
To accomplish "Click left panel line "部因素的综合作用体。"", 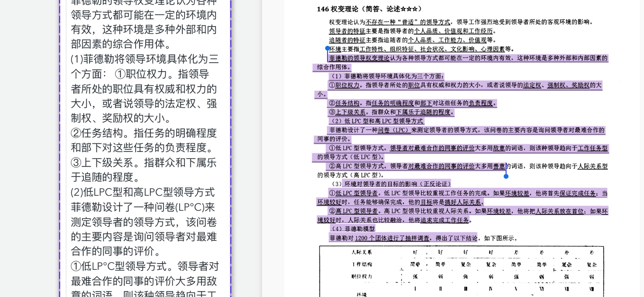I will click(121, 44).
